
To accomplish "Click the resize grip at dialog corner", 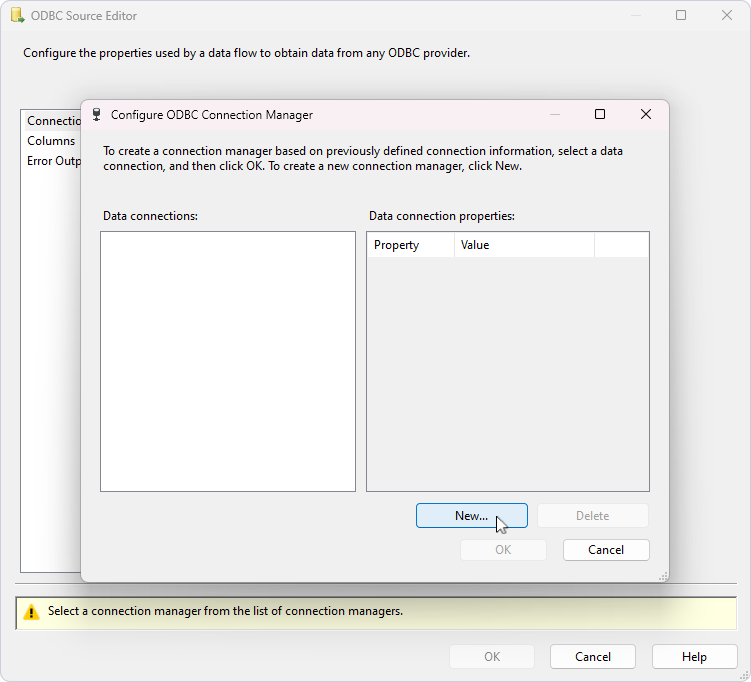I will 663,576.
